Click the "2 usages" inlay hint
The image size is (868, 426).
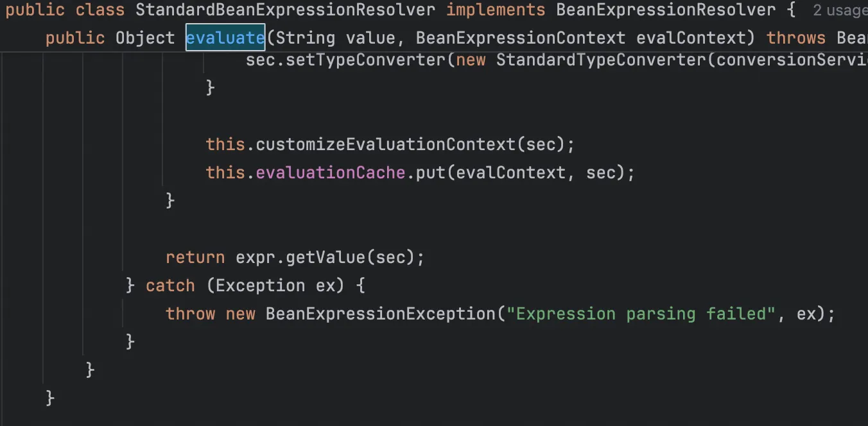tap(840, 10)
